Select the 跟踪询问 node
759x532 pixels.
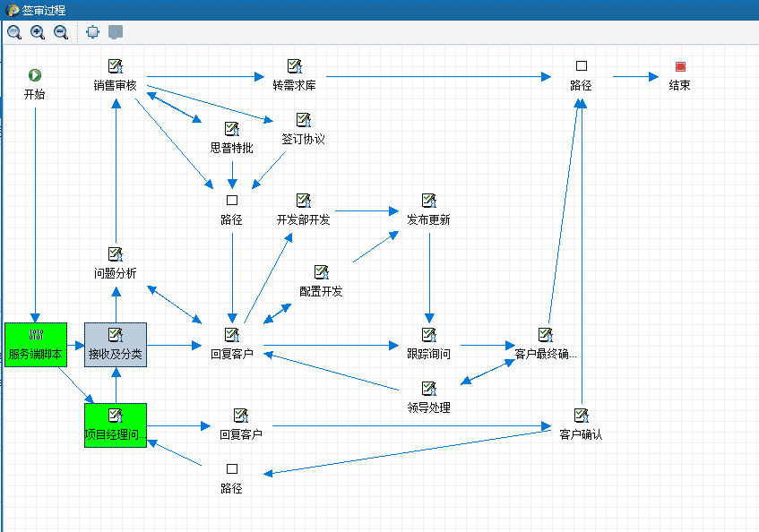click(x=429, y=344)
